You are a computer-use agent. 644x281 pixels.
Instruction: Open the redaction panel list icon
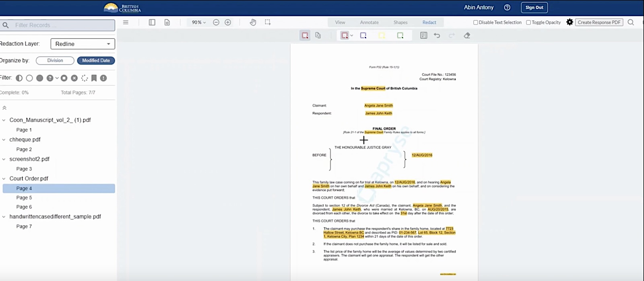point(423,35)
